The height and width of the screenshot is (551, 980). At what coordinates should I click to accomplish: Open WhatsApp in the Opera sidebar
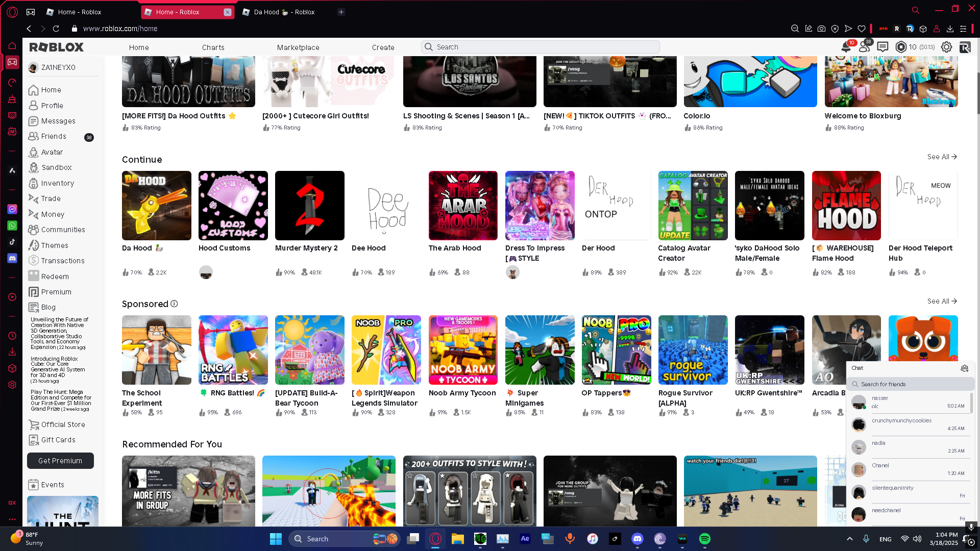pos(12,226)
